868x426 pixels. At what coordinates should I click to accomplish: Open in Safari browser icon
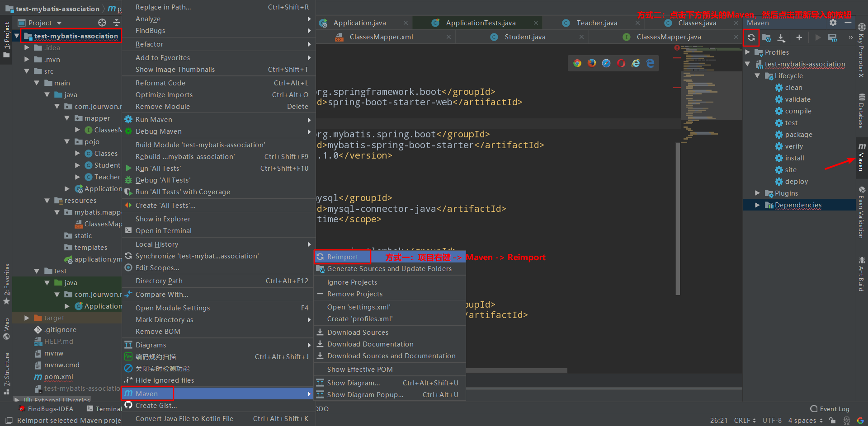point(606,63)
